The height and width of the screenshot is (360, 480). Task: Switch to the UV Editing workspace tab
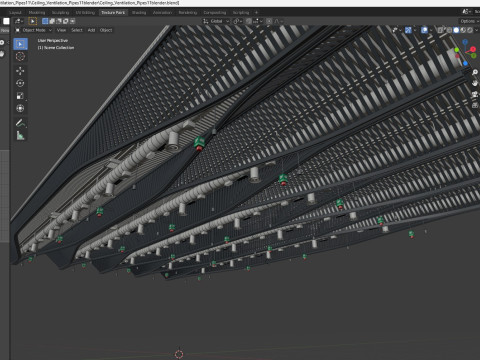(x=85, y=12)
